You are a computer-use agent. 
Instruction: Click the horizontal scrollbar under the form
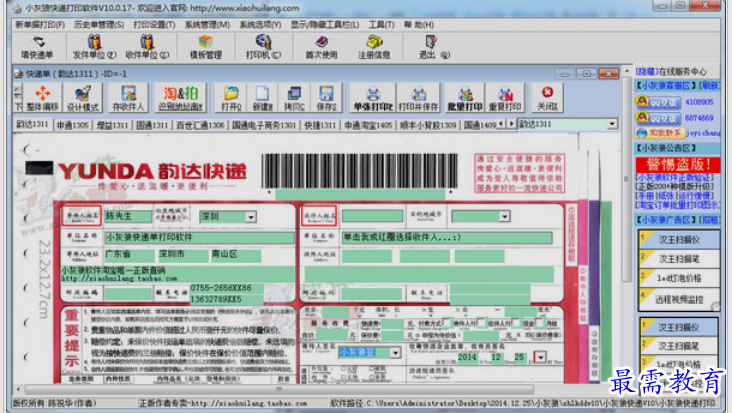[279, 389]
